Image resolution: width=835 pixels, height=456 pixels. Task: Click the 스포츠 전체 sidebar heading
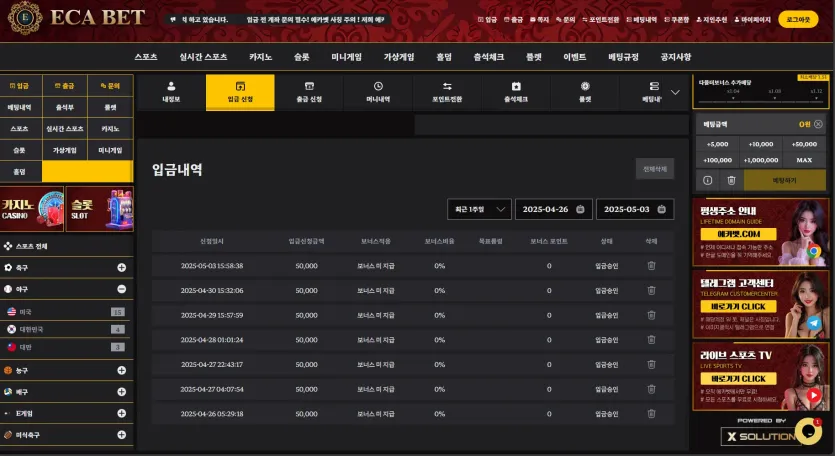(32, 246)
